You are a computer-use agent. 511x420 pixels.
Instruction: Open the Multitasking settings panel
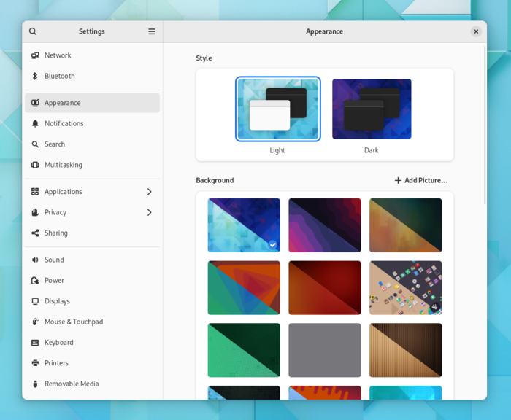click(x=63, y=165)
